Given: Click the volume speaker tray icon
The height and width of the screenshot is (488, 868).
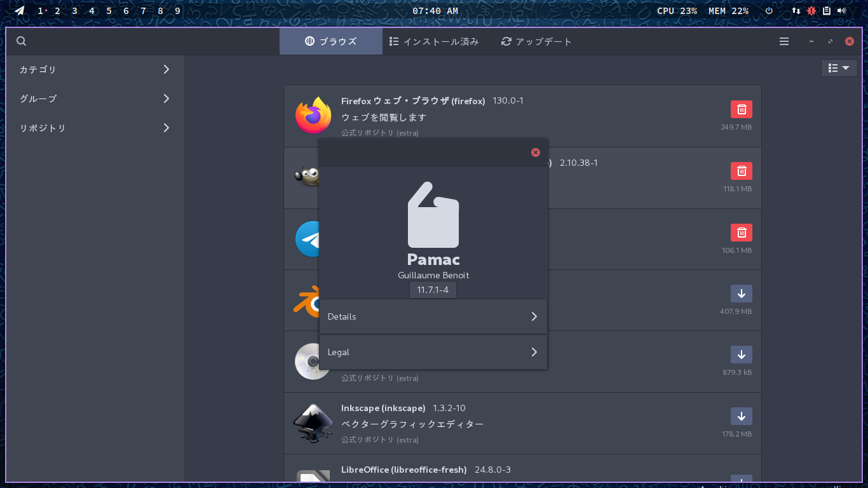Looking at the screenshot, I should click(842, 11).
